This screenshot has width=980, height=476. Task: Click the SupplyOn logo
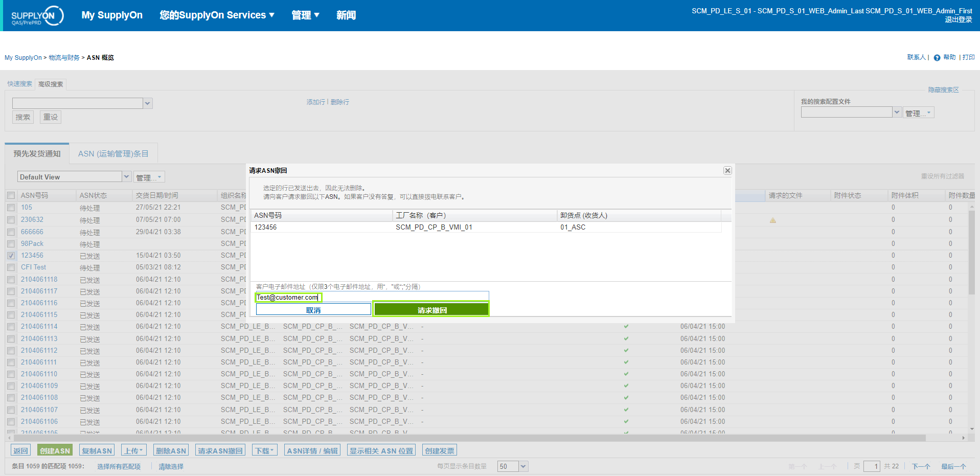(x=37, y=16)
